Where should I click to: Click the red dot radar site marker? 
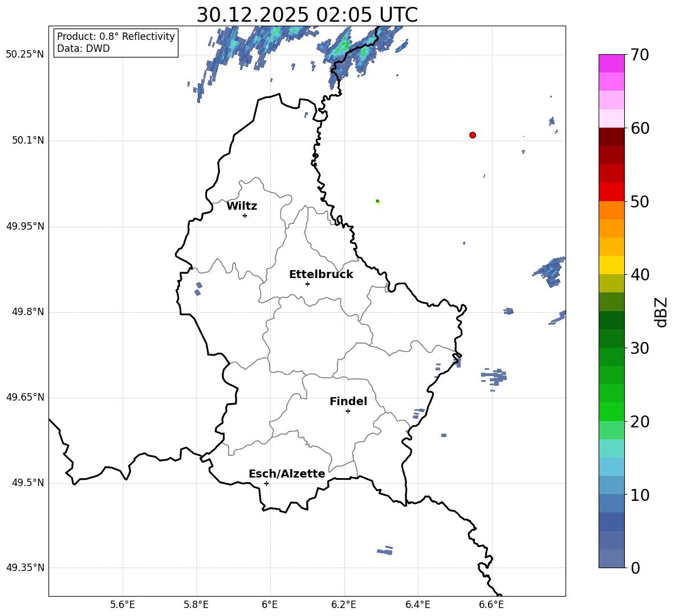click(x=472, y=135)
